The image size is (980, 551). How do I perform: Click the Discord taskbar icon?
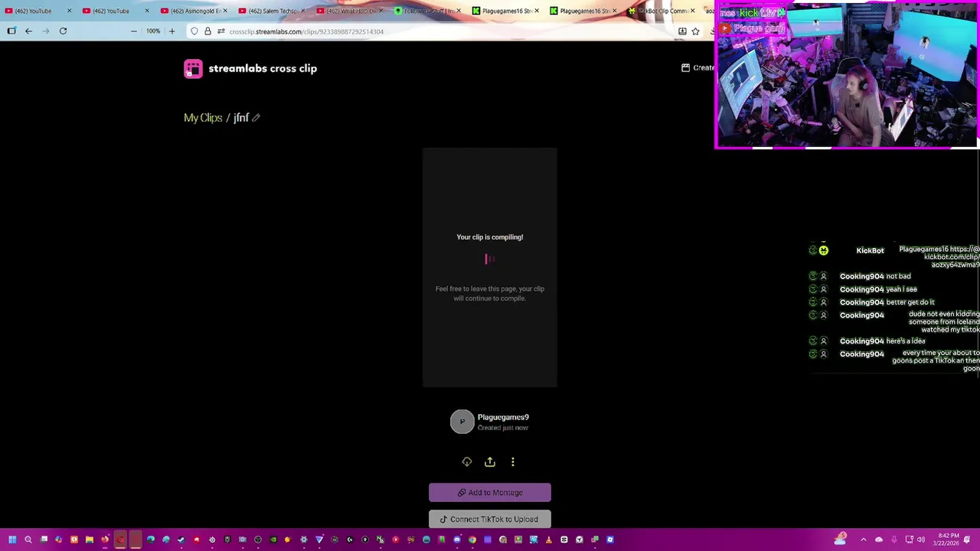point(457,540)
